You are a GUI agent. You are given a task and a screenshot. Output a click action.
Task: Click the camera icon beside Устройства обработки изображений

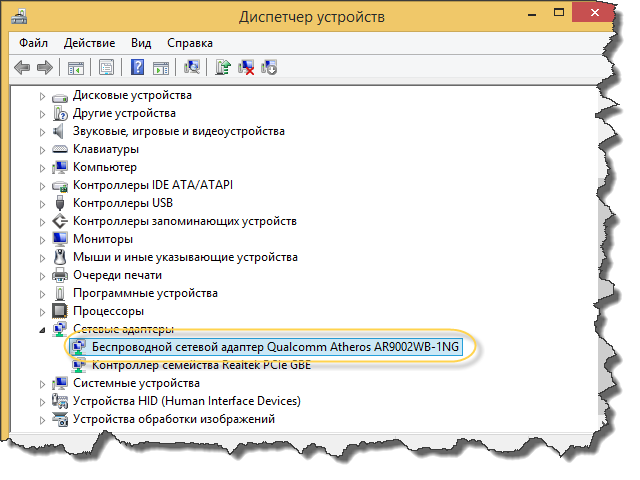60,419
